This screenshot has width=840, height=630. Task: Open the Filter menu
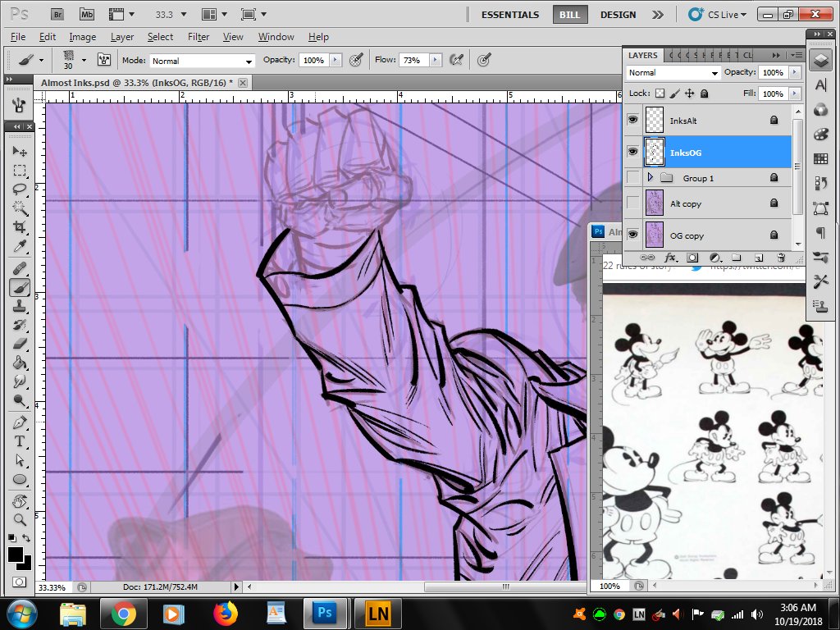pos(199,37)
